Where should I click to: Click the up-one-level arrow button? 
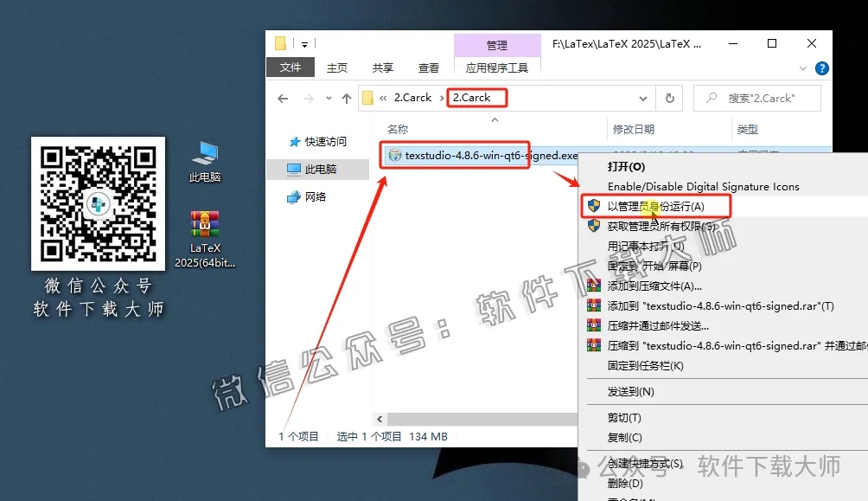pos(345,98)
